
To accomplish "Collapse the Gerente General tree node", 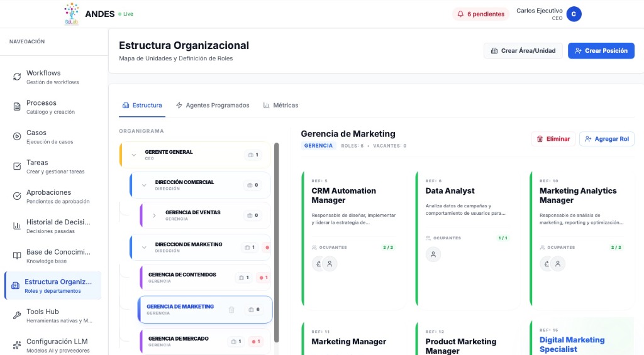I will tap(133, 155).
